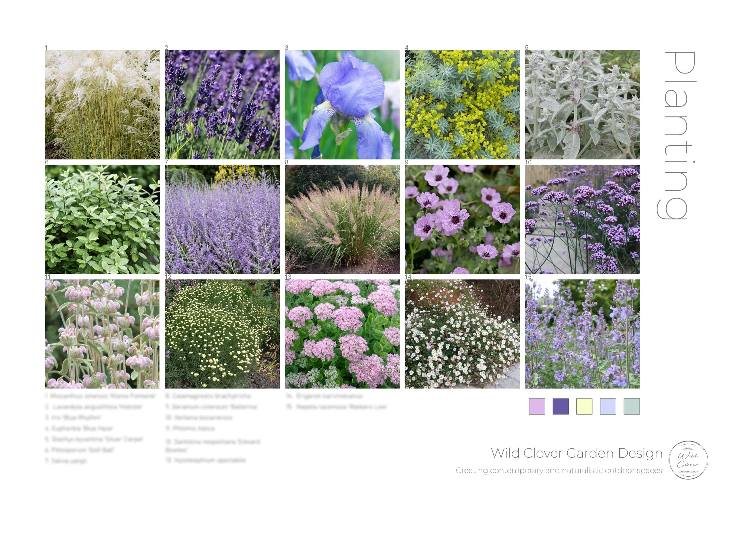Click the silver Stachys foliage photo
756x535 pixels.
582,105
